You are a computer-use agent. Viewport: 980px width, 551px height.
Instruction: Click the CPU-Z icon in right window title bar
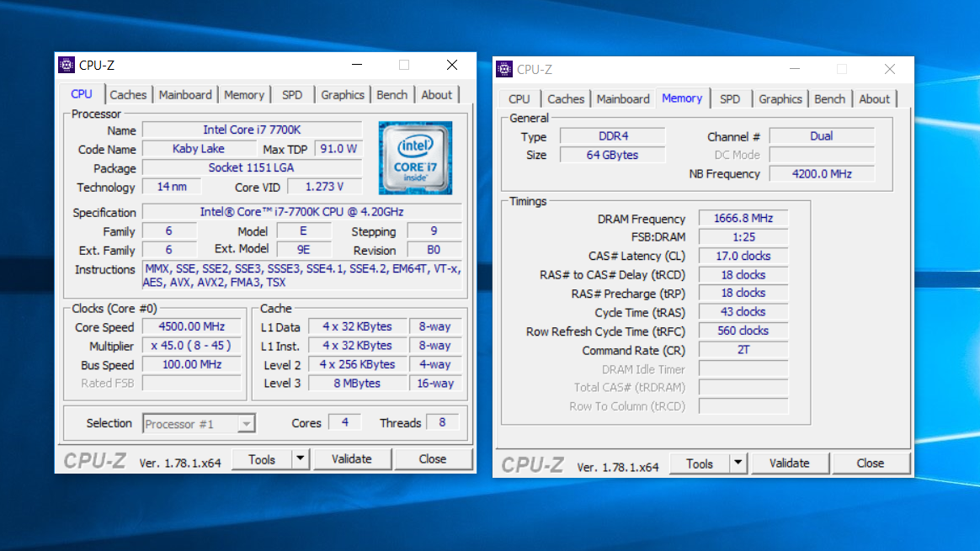[x=504, y=70]
